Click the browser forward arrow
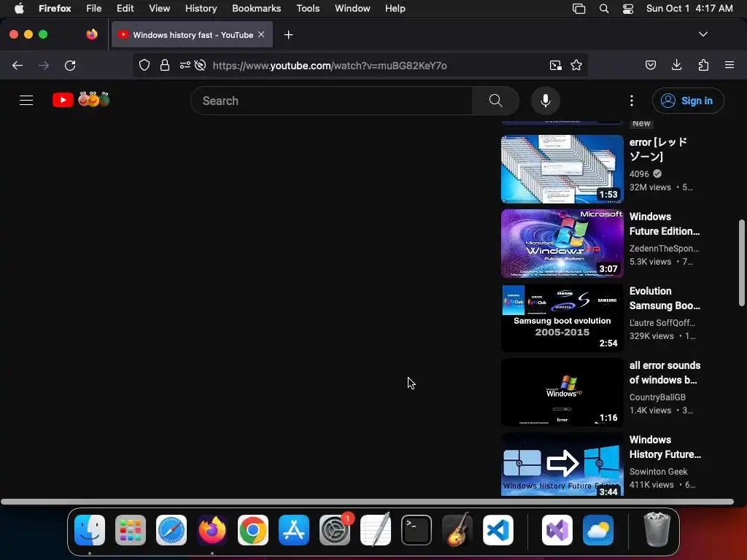The height and width of the screenshot is (560, 747). (x=44, y=65)
